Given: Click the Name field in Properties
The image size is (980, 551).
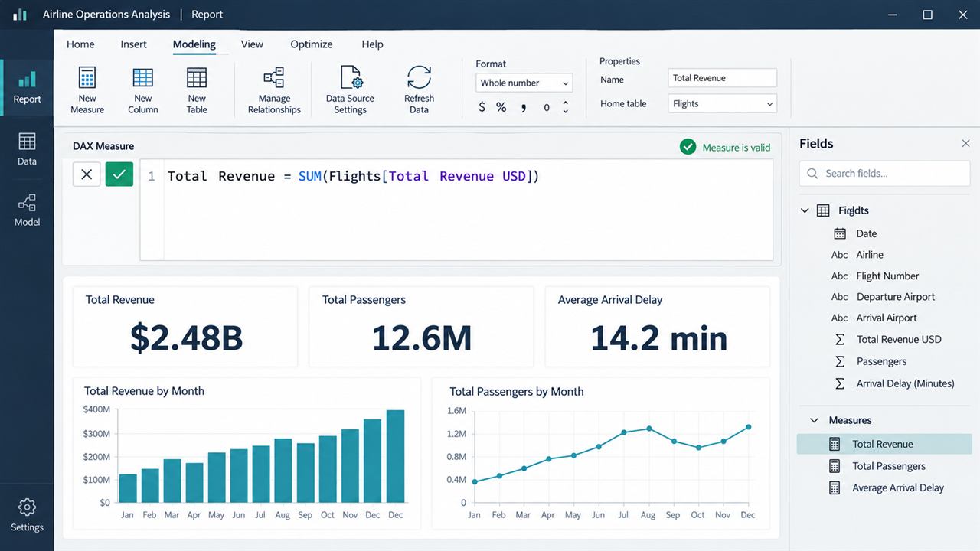Looking at the screenshot, I should tap(722, 77).
